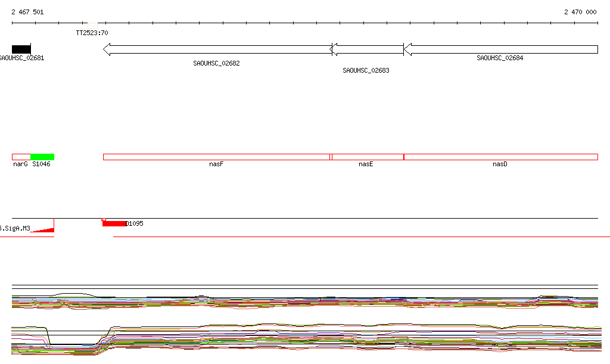Click the end coordinate 2 470 000

coord(580,12)
